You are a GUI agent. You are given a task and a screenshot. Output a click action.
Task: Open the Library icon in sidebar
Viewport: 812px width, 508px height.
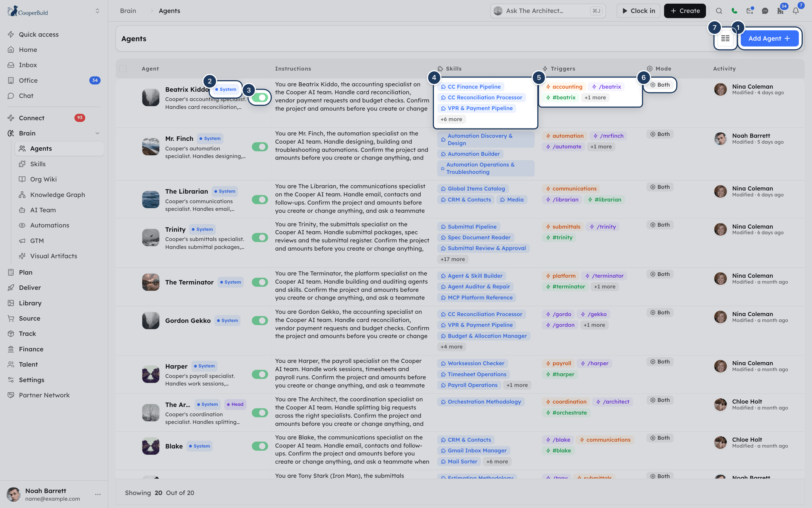pyautogui.click(x=11, y=303)
